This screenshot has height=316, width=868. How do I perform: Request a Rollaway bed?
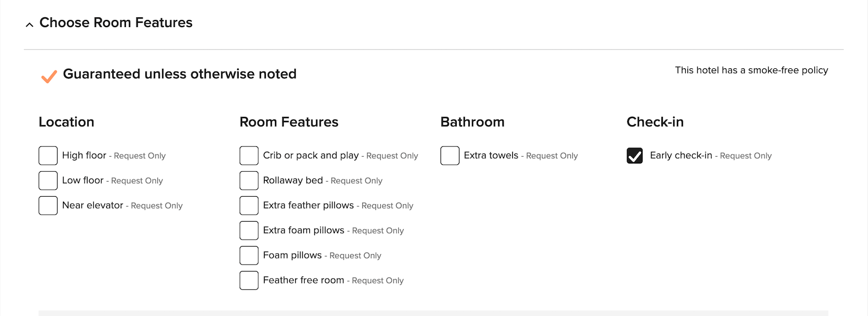(x=248, y=180)
